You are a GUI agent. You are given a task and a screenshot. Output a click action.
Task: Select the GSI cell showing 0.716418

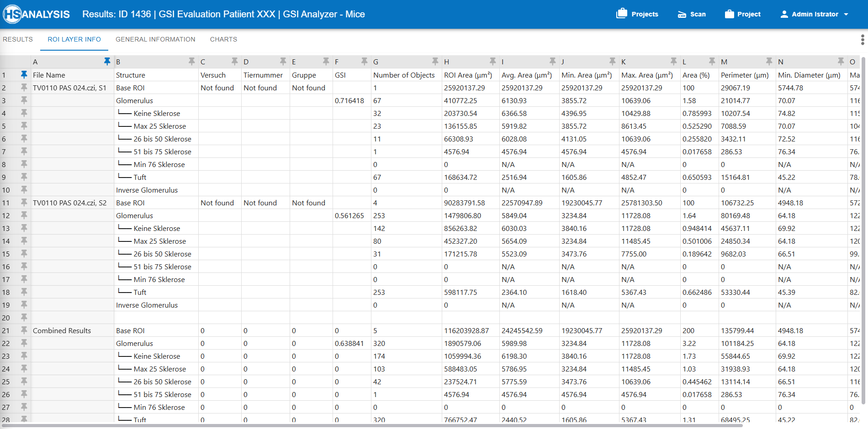pyautogui.click(x=349, y=100)
